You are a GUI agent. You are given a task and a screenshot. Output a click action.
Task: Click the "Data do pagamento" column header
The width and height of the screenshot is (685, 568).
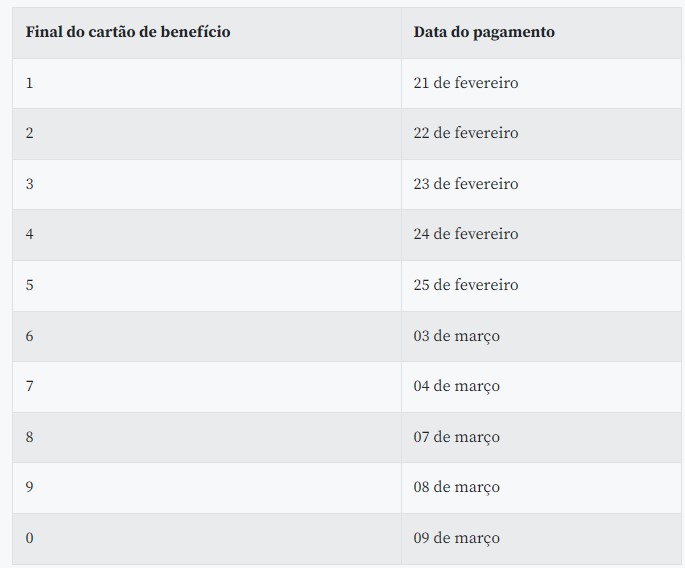[x=484, y=32]
